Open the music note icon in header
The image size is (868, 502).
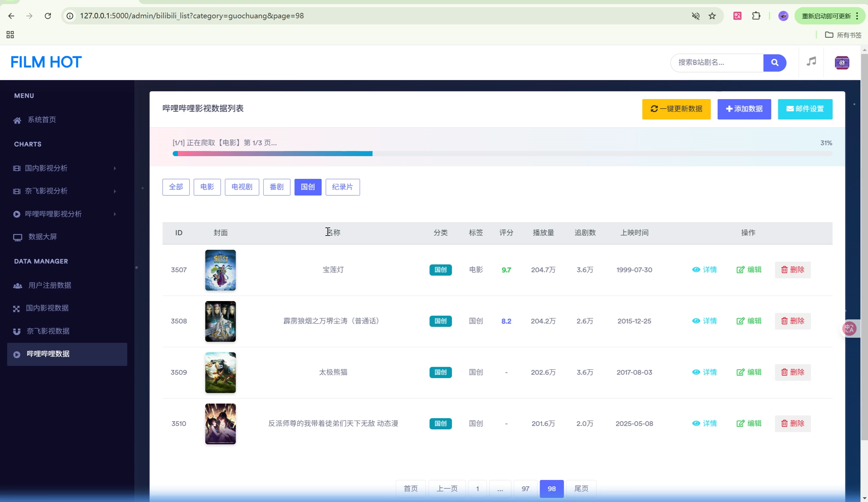(811, 62)
